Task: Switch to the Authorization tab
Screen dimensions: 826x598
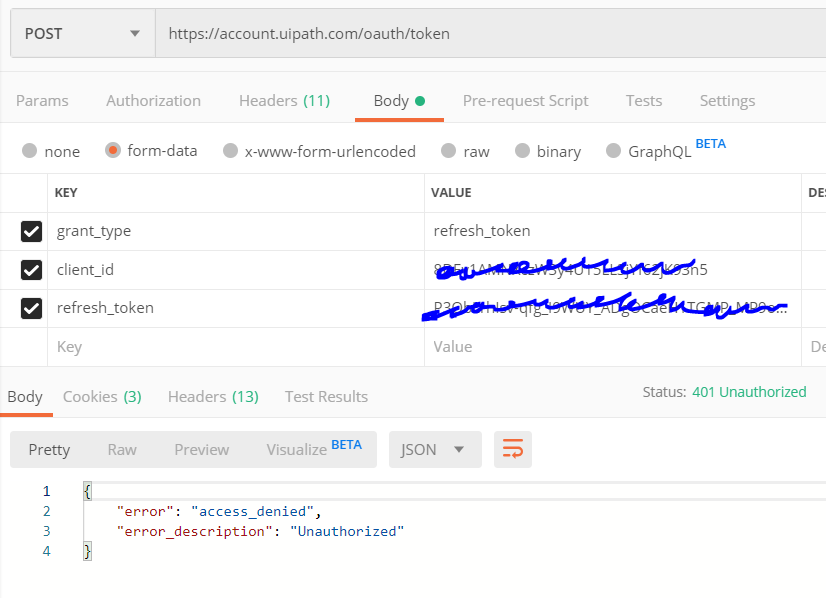Action: pos(153,101)
